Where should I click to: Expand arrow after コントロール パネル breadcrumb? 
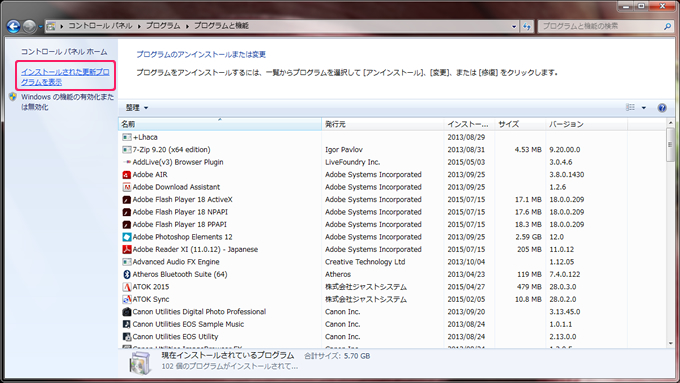[x=139, y=26]
